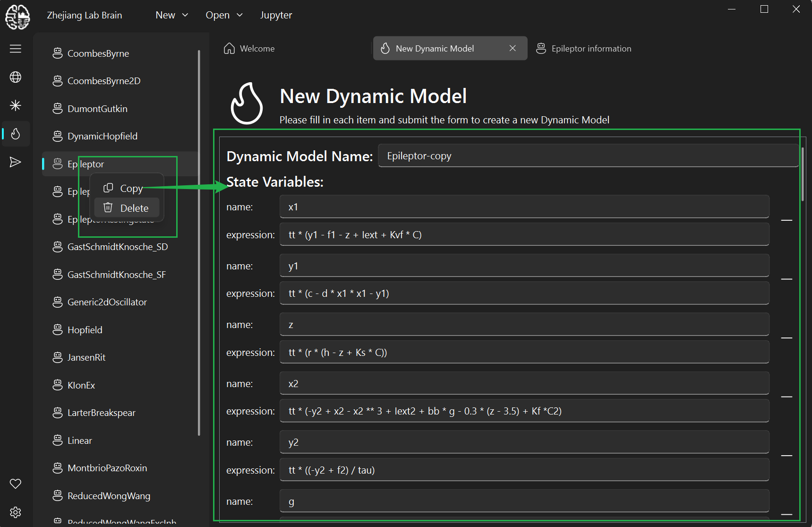Remove state variable x1 with minus icon
Screen dimensions: 812x527
(x=786, y=220)
